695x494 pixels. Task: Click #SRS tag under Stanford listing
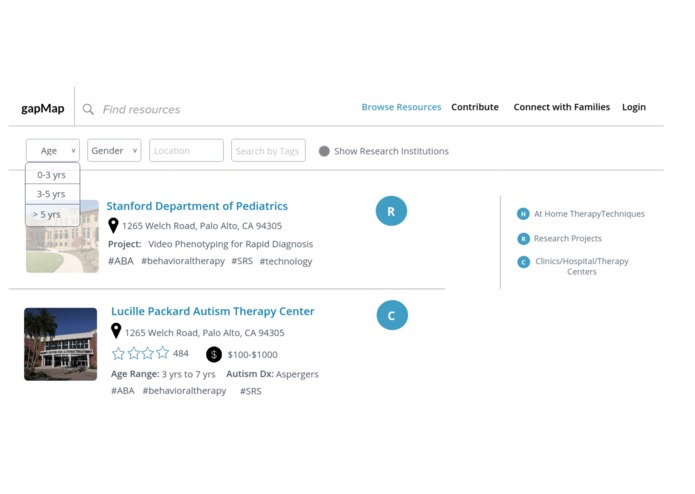pos(242,261)
